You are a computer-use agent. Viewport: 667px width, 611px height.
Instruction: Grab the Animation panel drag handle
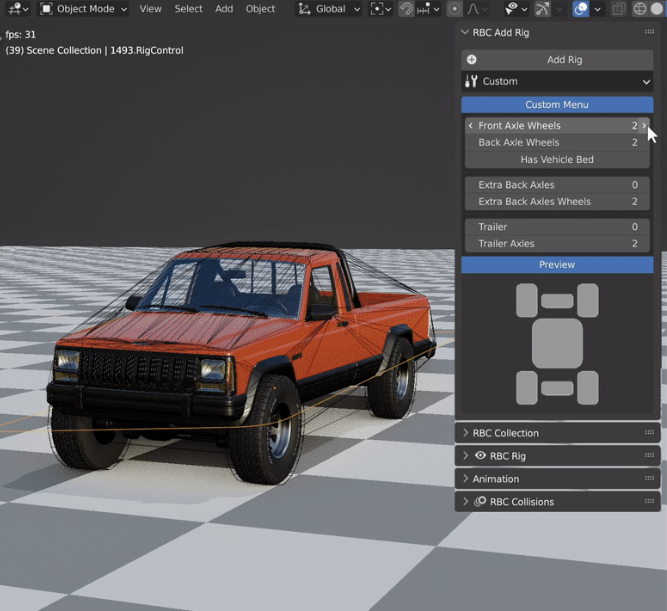click(x=649, y=478)
